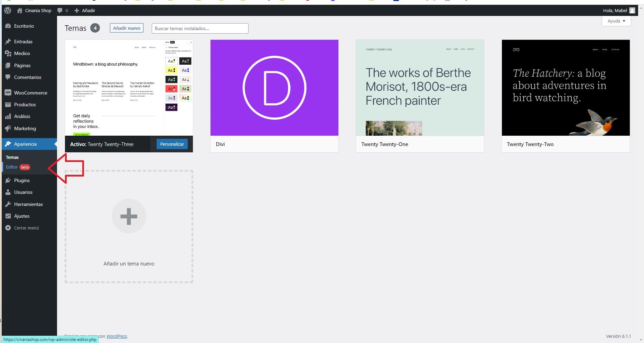Click the Medios media icon
Viewport: 644px width, 343px height.
point(8,53)
